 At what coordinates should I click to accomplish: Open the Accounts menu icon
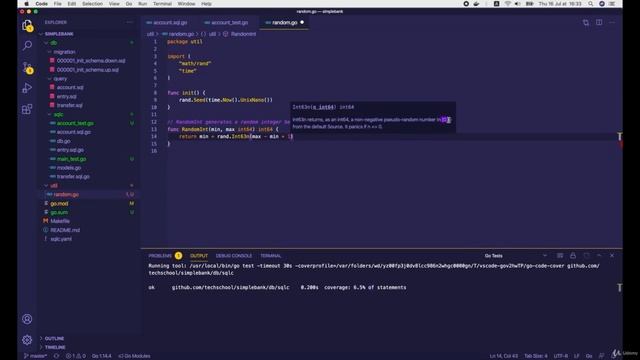(27, 319)
